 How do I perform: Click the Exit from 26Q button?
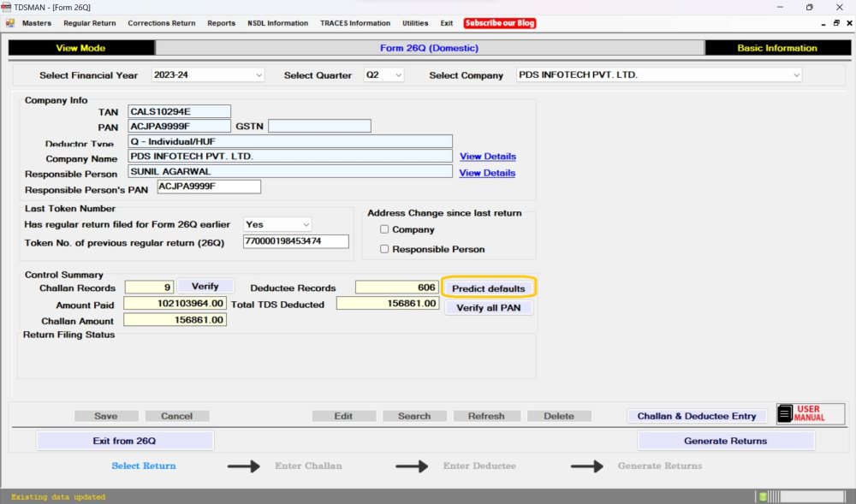pos(124,441)
